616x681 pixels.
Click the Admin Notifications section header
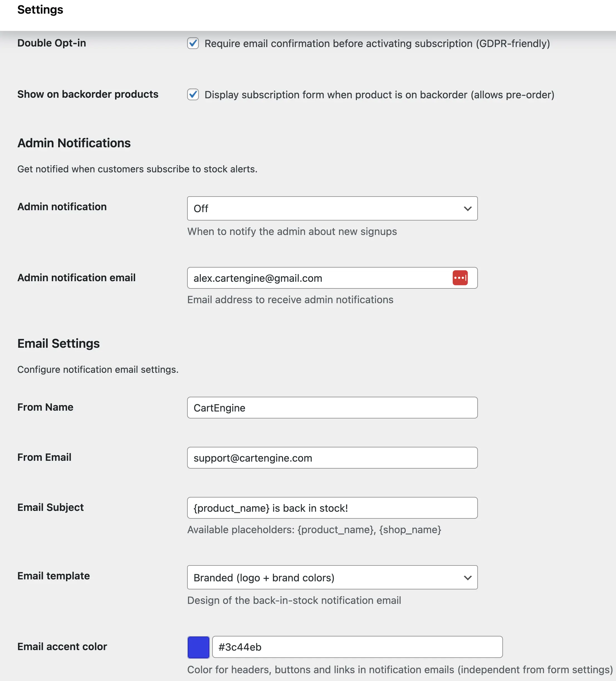(x=74, y=143)
